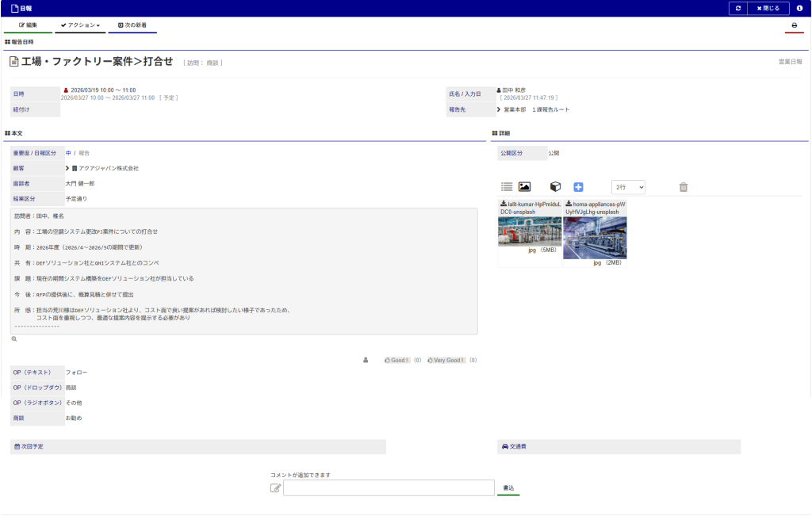Open the homa-appliances factory image thumbnail

tap(595, 238)
